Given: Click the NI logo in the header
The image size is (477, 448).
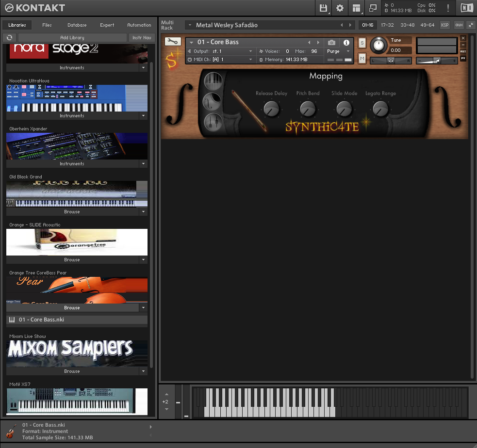Looking at the screenshot, I should click(x=467, y=8).
